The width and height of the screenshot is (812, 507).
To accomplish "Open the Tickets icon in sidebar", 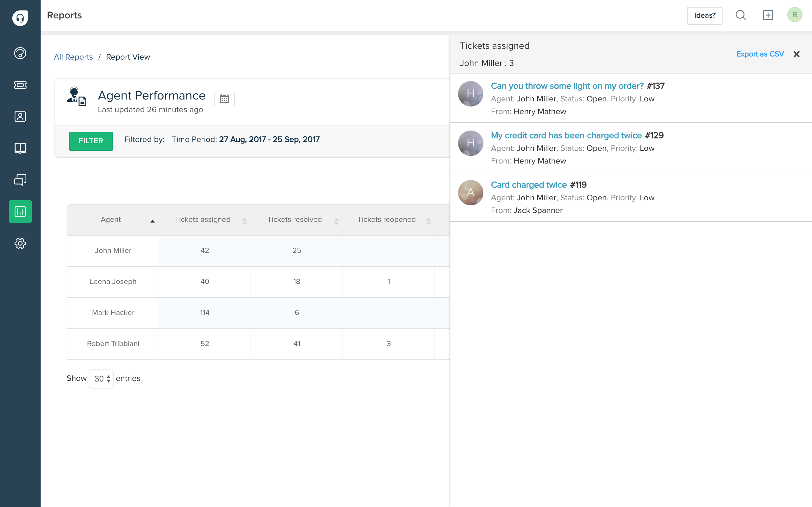I will [x=20, y=85].
